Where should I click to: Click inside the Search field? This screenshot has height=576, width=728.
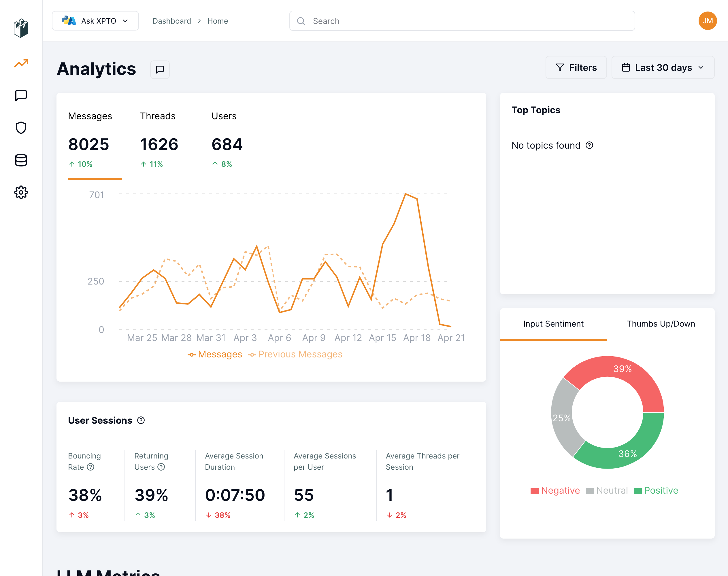tap(405, 21)
